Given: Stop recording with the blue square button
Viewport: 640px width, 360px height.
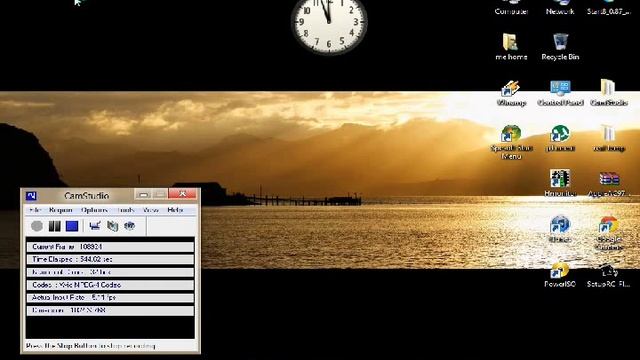Looking at the screenshot, I should point(72,226).
